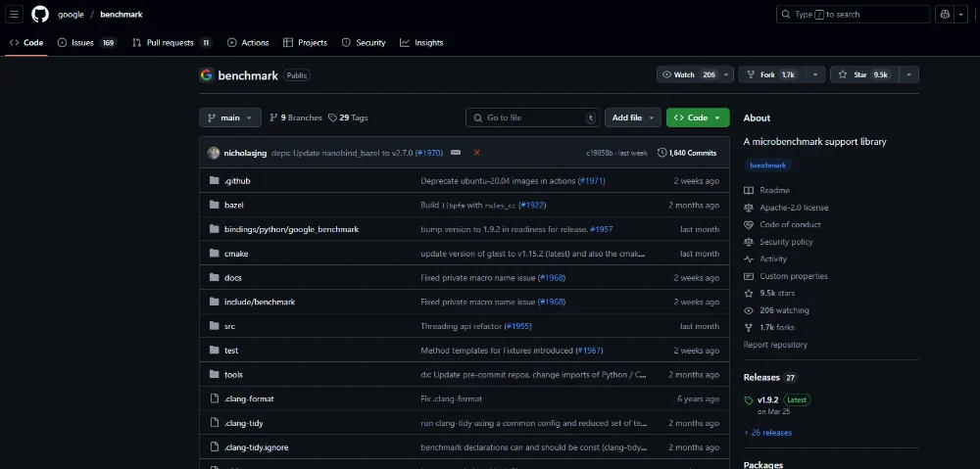980x469 pixels.
Task: Open the Apache-2.0 license link
Action: point(793,208)
